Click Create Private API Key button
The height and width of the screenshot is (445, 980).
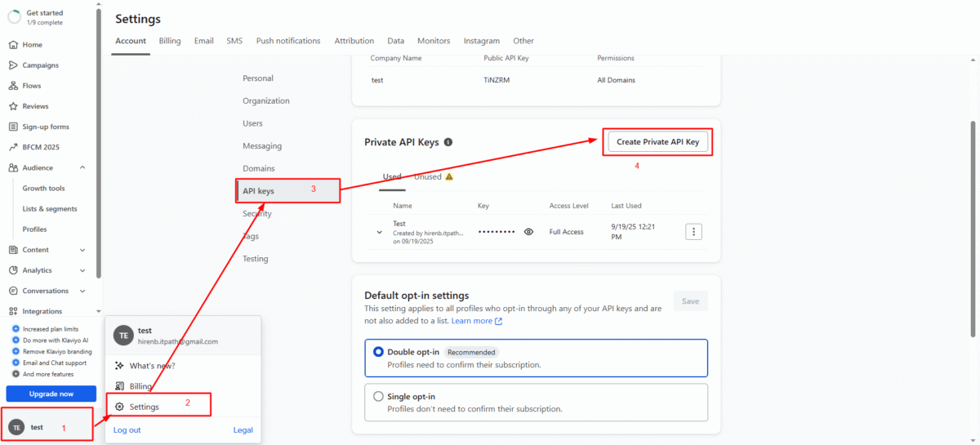tap(657, 141)
